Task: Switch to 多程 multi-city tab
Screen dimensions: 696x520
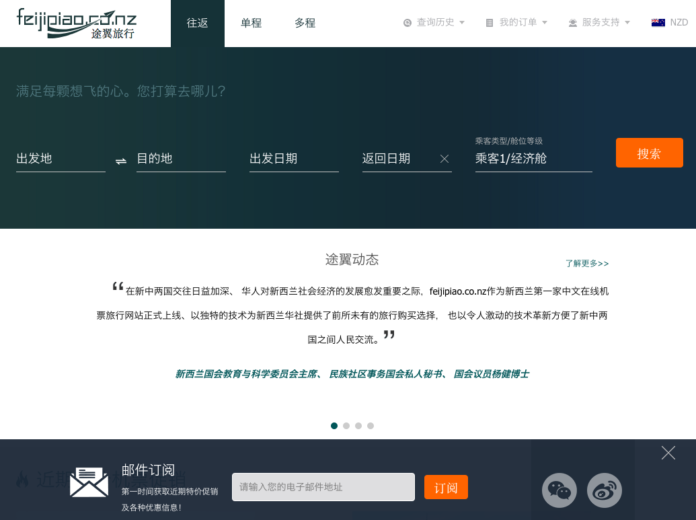Action: pos(305,23)
